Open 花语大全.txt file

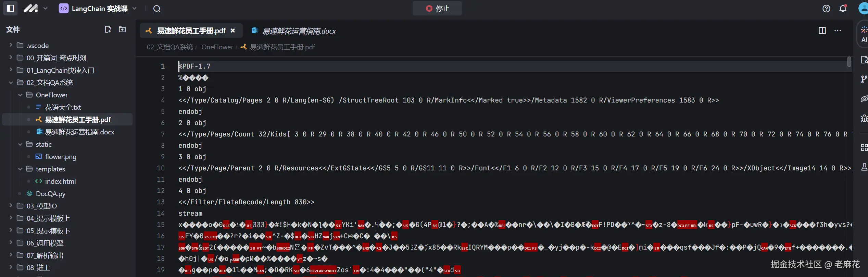coord(63,107)
